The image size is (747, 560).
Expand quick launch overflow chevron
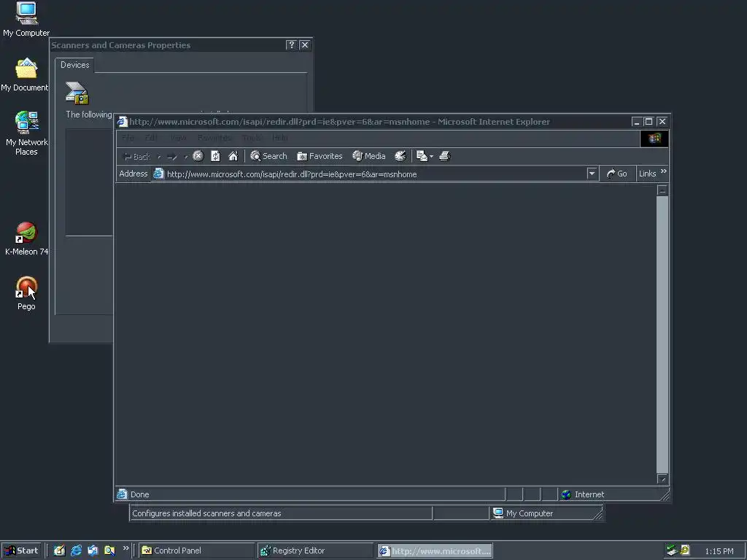(x=125, y=548)
